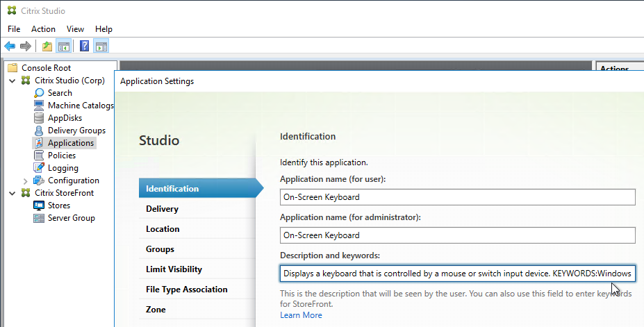Open the View menu

75,29
